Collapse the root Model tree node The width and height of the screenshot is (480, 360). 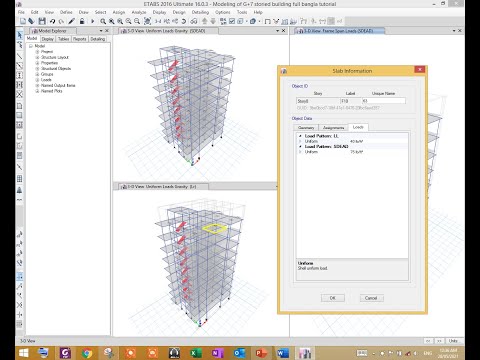pos(31,46)
